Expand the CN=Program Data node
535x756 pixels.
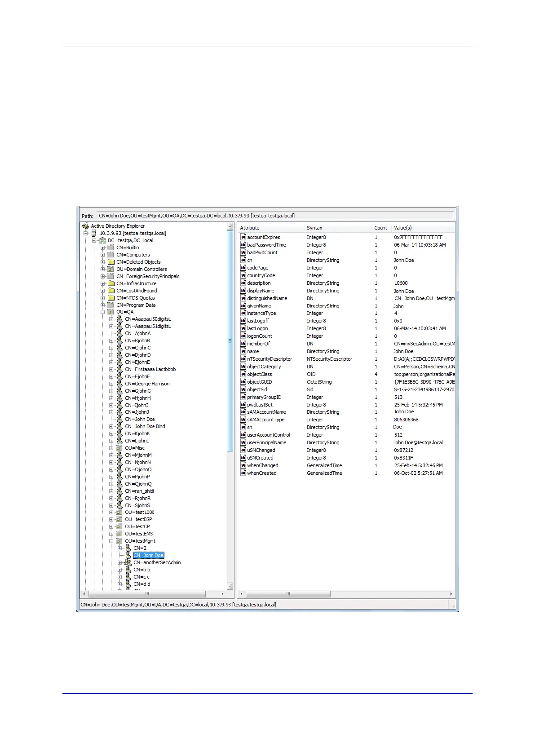pyautogui.click(x=102, y=305)
